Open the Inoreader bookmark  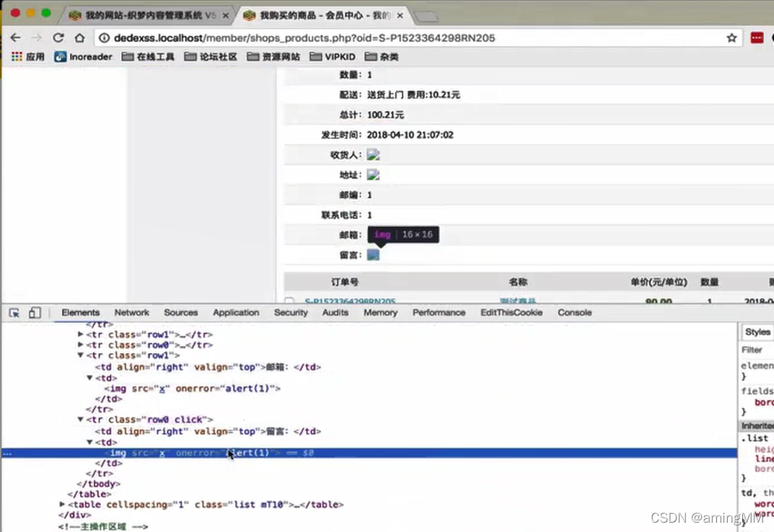(x=84, y=57)
